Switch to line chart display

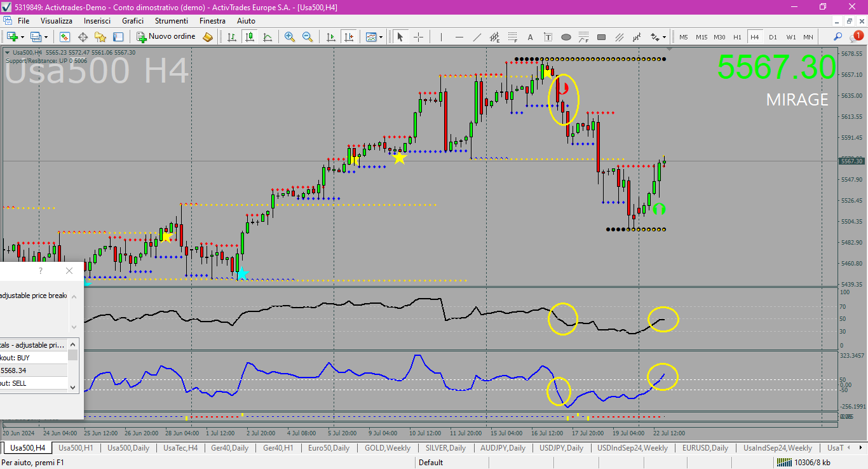tap(268, 37)
